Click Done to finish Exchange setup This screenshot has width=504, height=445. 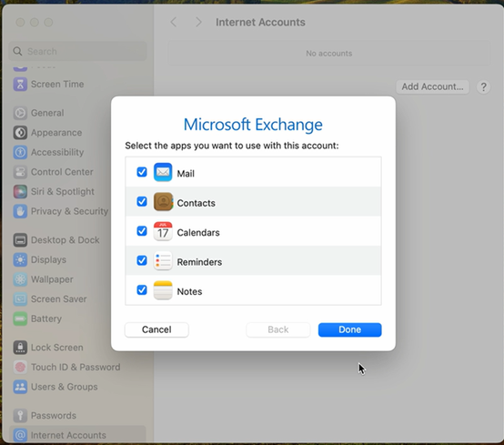349,330
